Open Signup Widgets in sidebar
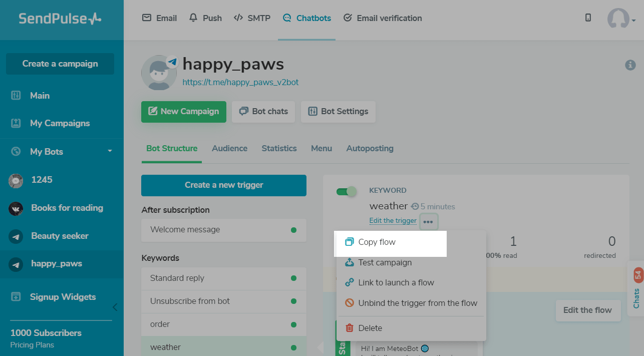Viewport: 644px width, 356px height. click(62, 297)
